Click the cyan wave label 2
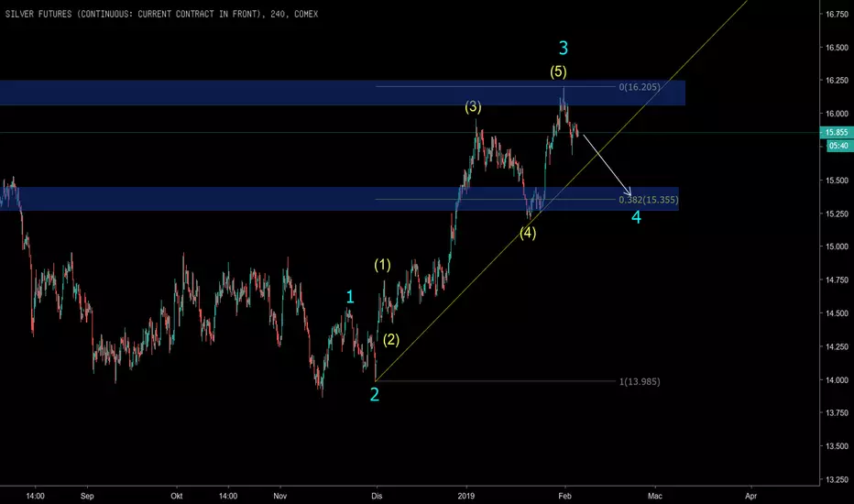The image size is (854, 504). 374,394
